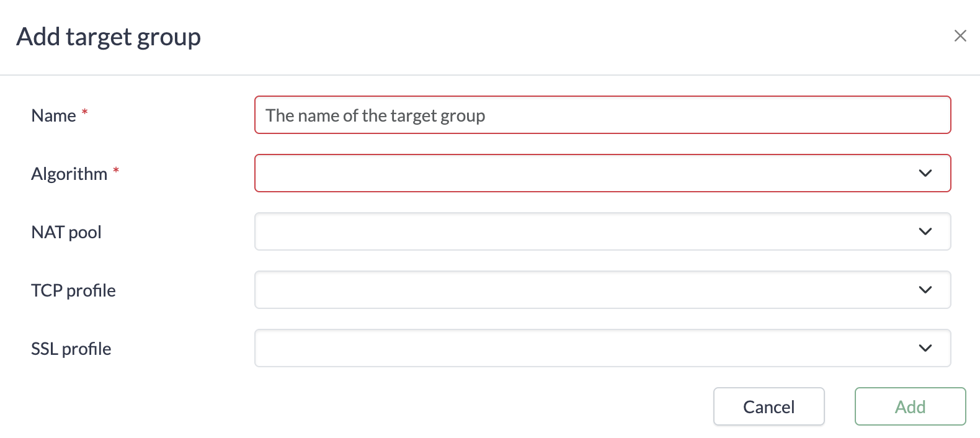Click the red asterisk beside Algorithm
Viewport: 980px width, 438px height.
tap(116, 171)
